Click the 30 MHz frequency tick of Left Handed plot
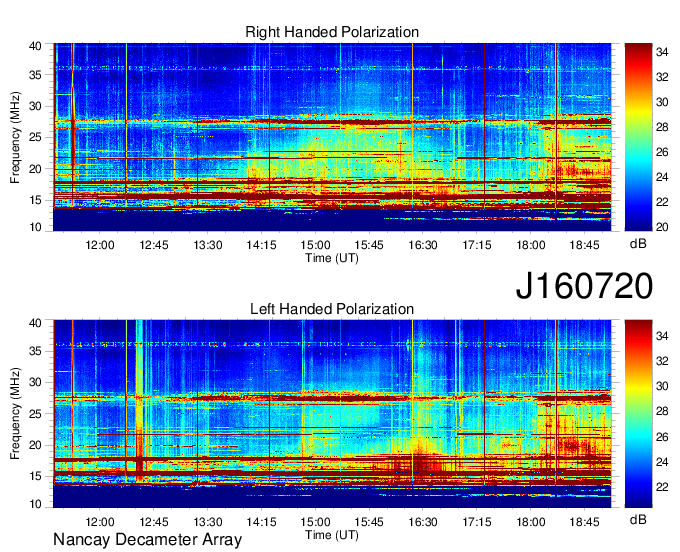This screenshot has width=680, height=552. click(36, 382)
